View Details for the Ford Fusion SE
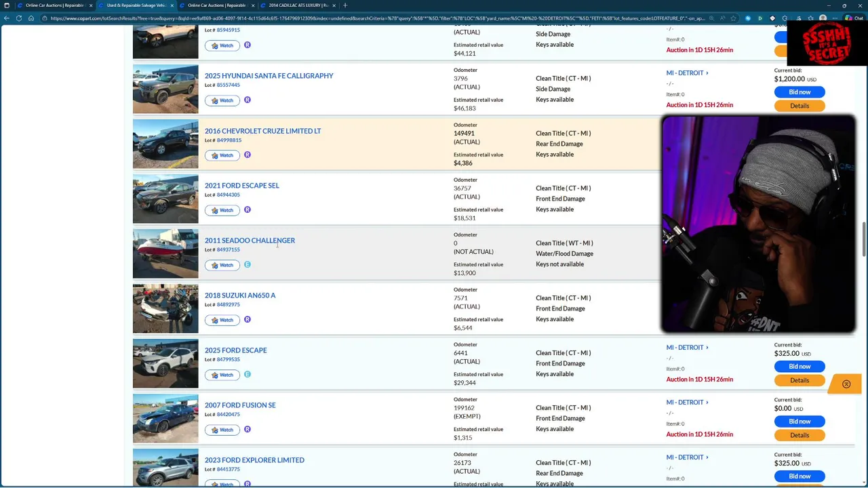Viewport: 868px width, 488px height. point(800,435)
